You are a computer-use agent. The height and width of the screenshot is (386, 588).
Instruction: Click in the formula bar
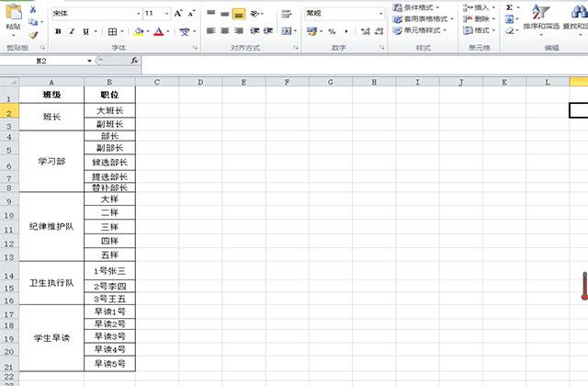pyautogui.click(x=364, y=63)
